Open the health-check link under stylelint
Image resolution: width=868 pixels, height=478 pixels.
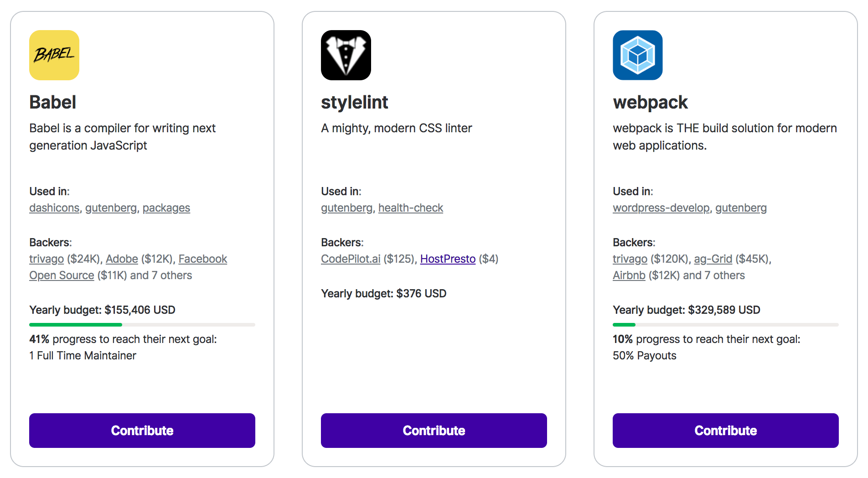click(410, 208)
